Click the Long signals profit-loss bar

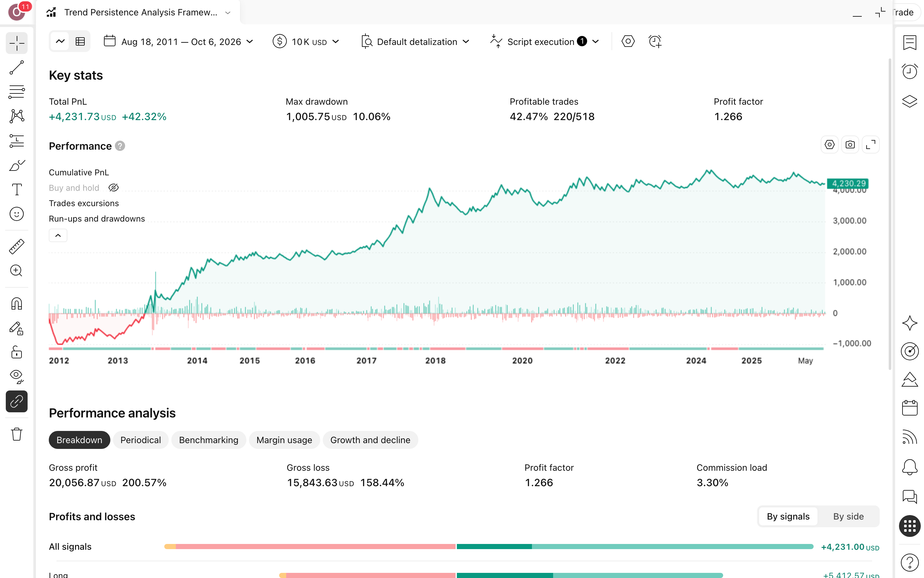(501, 575)
